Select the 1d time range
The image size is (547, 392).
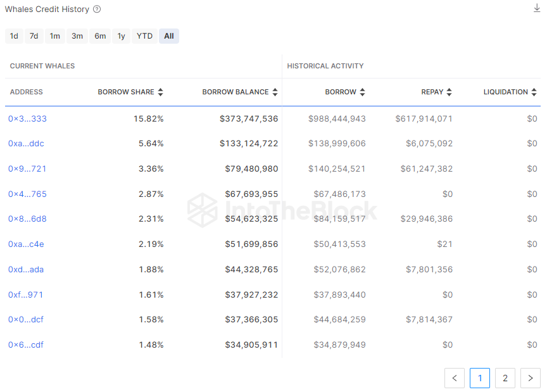click(x=14, y=36)
